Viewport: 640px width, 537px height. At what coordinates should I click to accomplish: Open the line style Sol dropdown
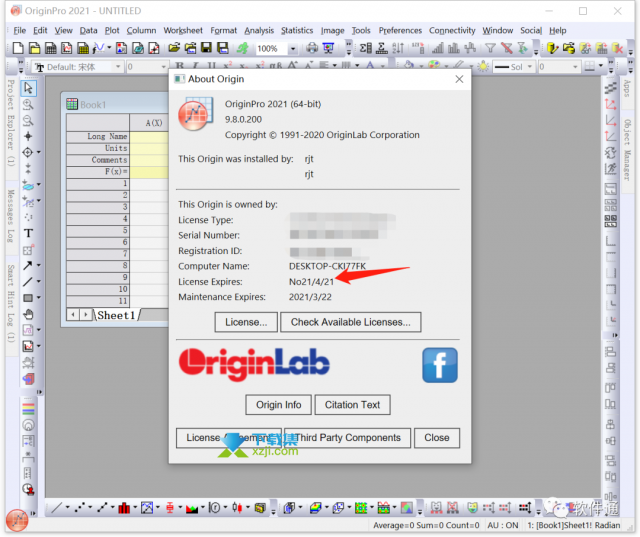click(530, 67)
